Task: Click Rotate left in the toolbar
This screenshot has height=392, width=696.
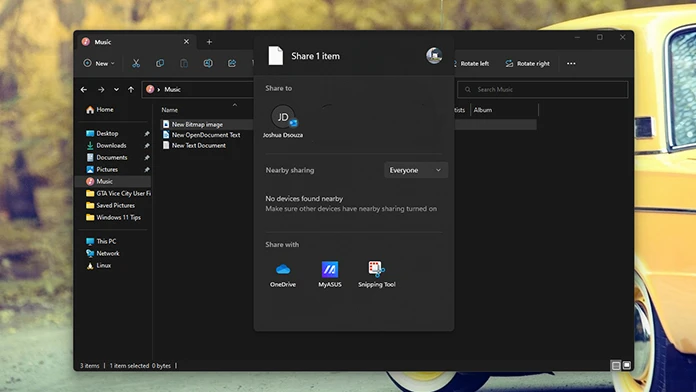Action: coord(471,63)
